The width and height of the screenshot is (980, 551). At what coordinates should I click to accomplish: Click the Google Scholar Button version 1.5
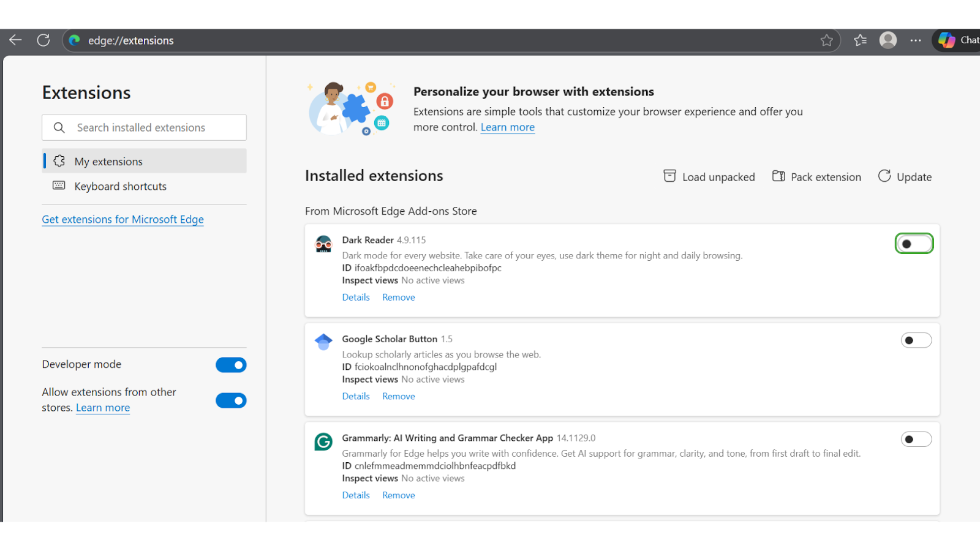point(447,339)
